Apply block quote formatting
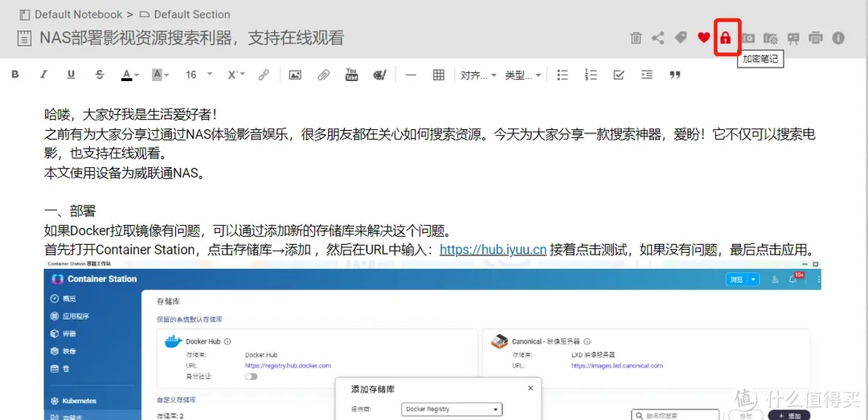Screen dimensions: 868x420 pos(675,75)
